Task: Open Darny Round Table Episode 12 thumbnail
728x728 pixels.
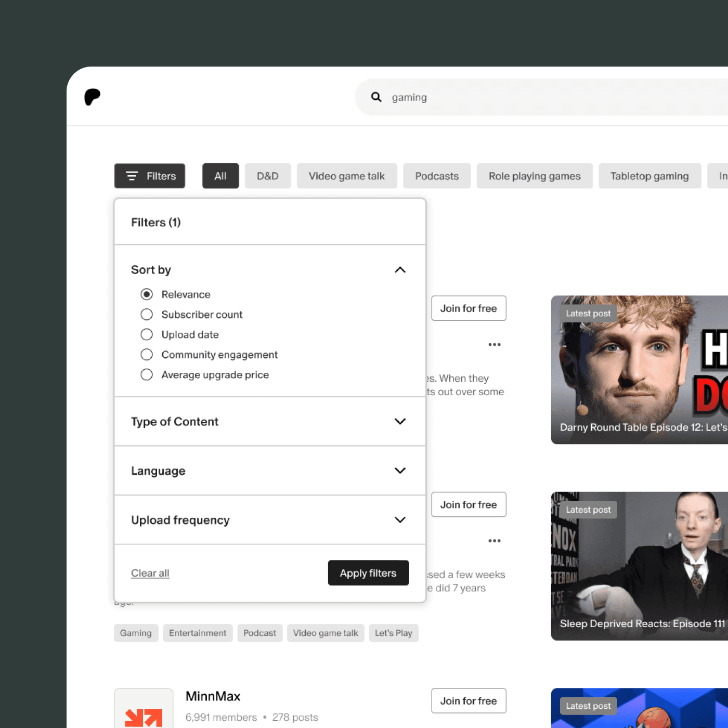Action: coord(640,370)
